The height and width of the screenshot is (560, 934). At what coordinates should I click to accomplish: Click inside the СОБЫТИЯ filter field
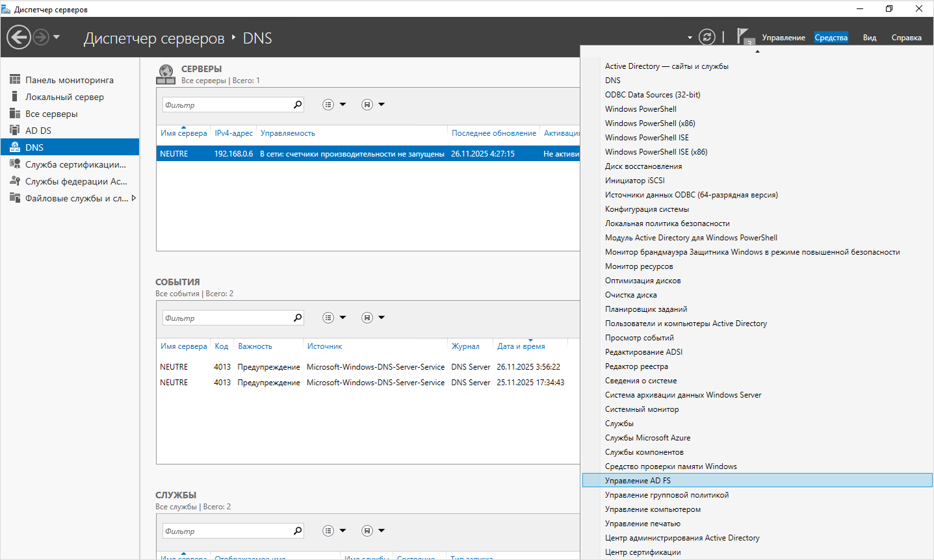(x=226, y=318)
